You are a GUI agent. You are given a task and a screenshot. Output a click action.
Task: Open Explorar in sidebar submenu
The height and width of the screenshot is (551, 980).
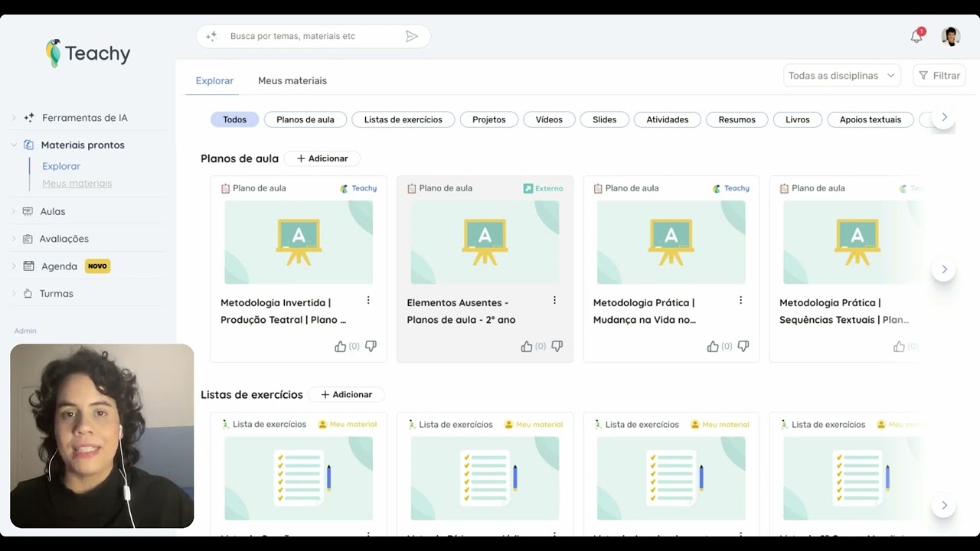(61, 166)
